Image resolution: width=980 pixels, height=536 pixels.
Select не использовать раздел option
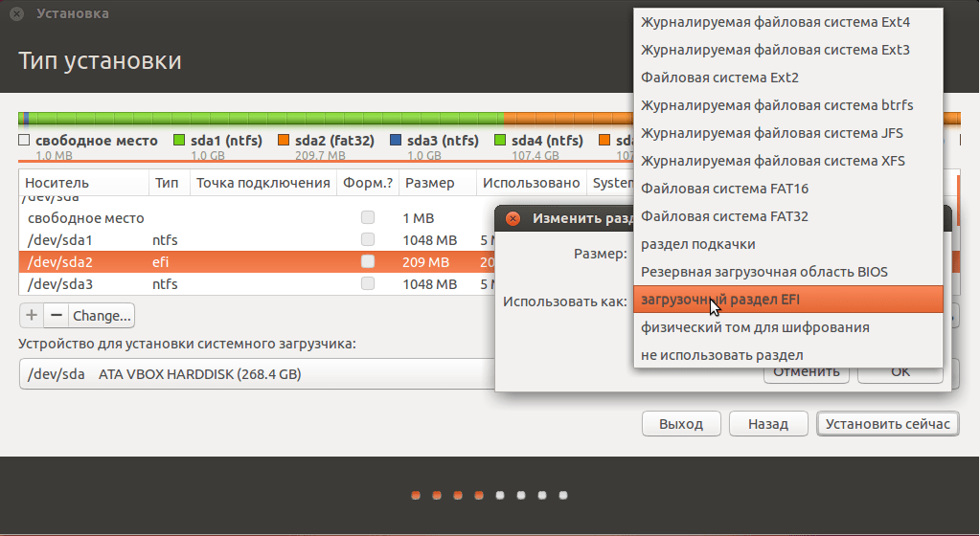(721, 355)
